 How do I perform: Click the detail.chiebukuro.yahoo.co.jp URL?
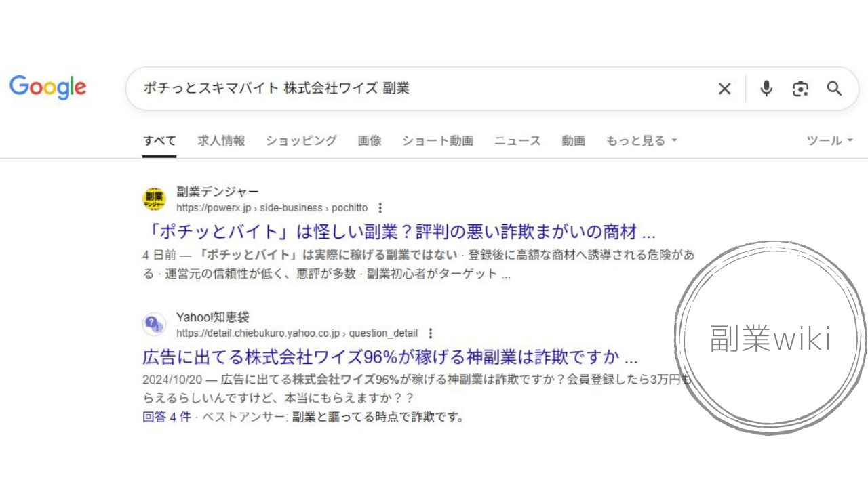click(297, 333)
